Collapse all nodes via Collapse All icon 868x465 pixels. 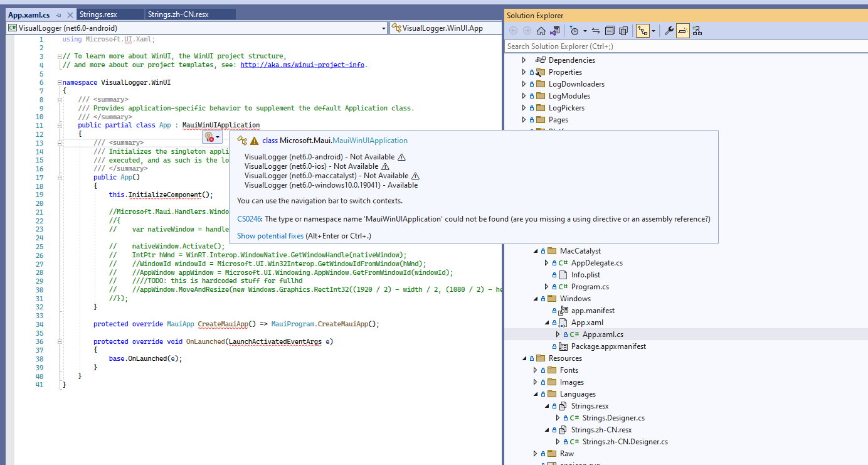click(609, 30)
